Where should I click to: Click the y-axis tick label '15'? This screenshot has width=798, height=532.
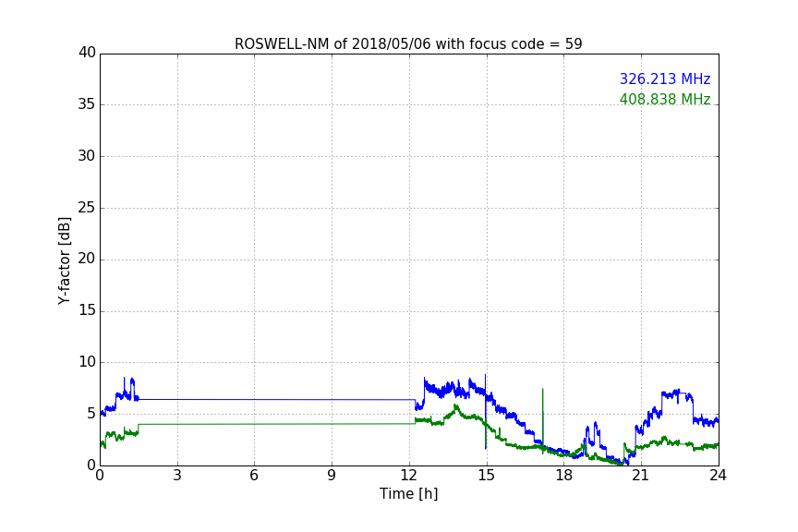(x=87, y=310)
